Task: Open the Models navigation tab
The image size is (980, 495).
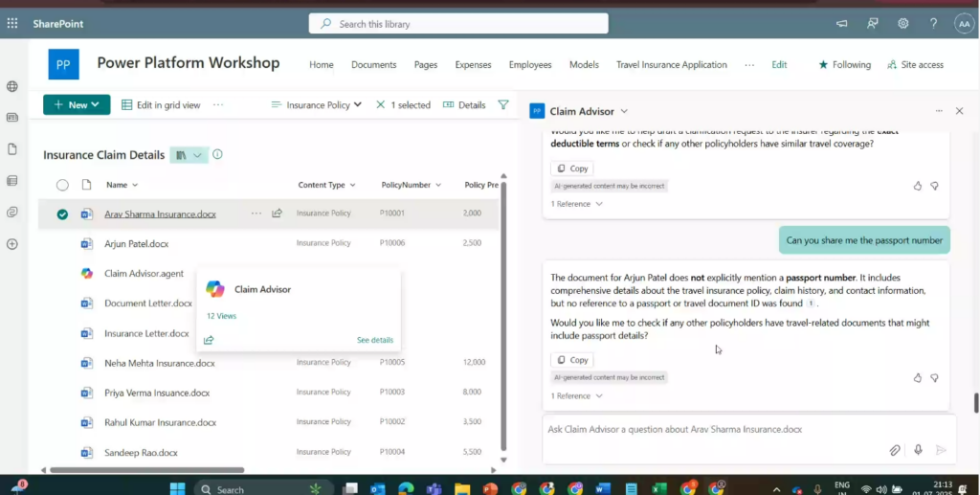Action: point(584,64)
